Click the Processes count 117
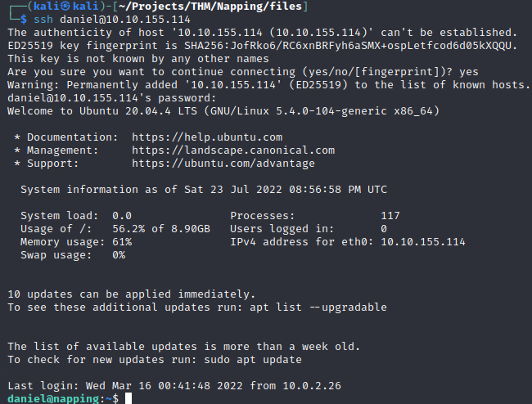Image resolution: width=532 pixels, height=404 pixels. click(390, 216)
